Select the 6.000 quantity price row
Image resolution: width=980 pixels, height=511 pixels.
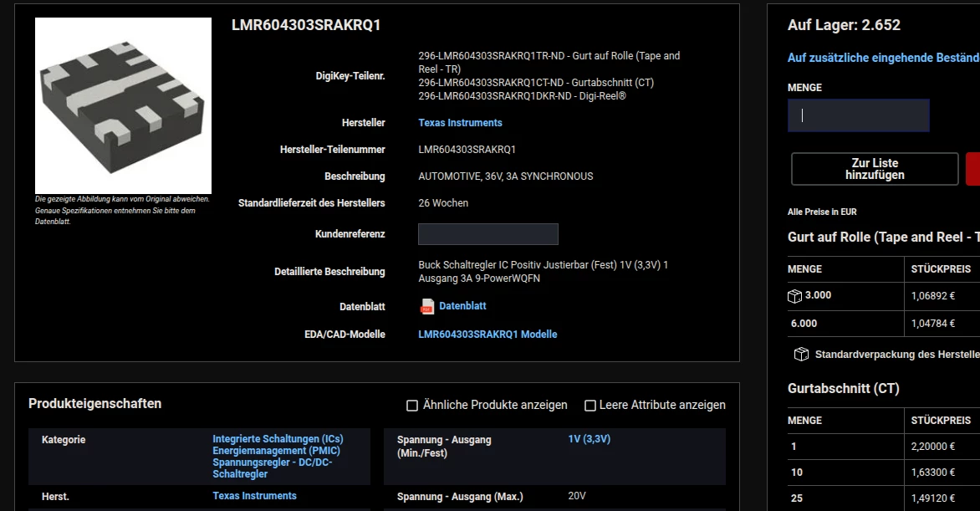point(884,324)
